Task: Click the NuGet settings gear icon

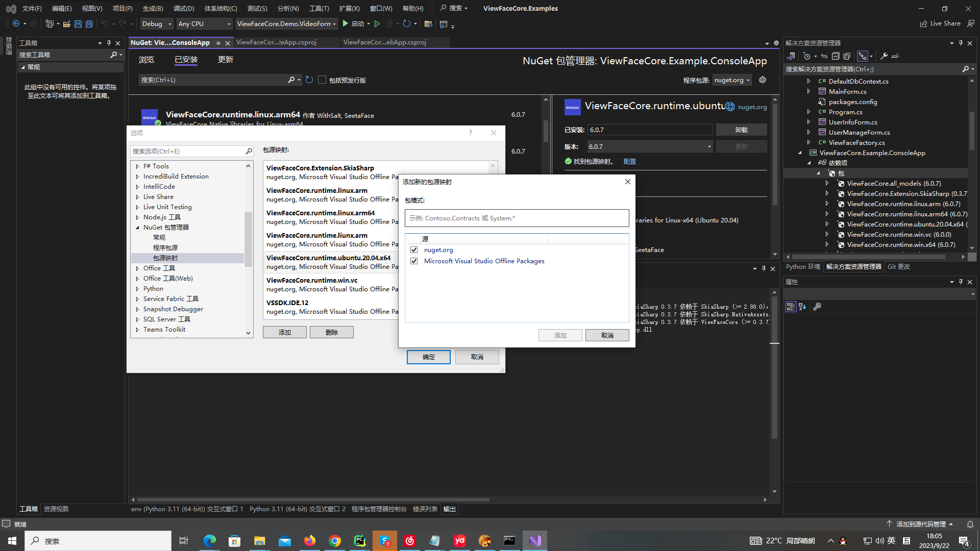Action: pos(763,80)
